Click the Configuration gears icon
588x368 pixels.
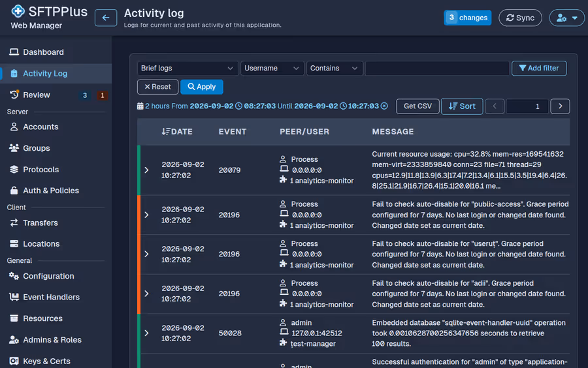pos(14,276)
